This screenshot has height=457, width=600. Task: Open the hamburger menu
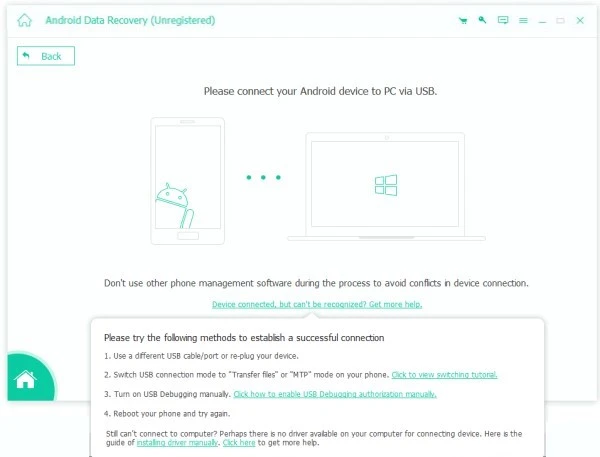tap(522, 20)
